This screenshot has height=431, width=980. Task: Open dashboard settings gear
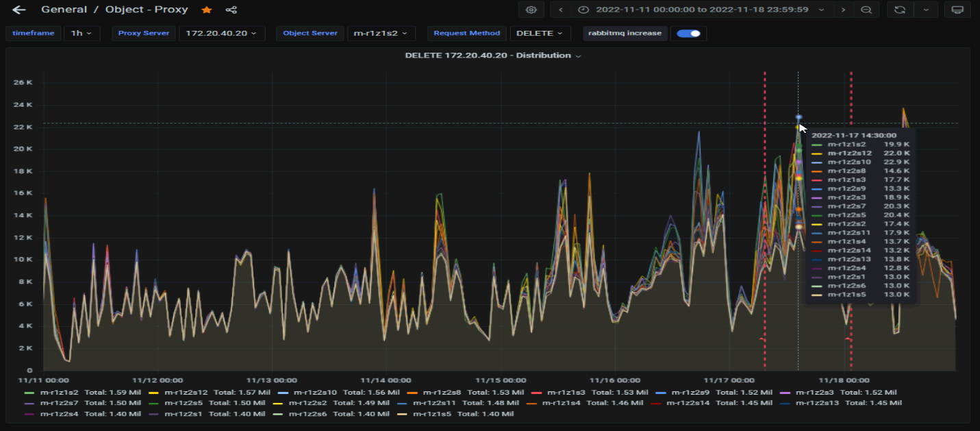[x=531, y=10]
